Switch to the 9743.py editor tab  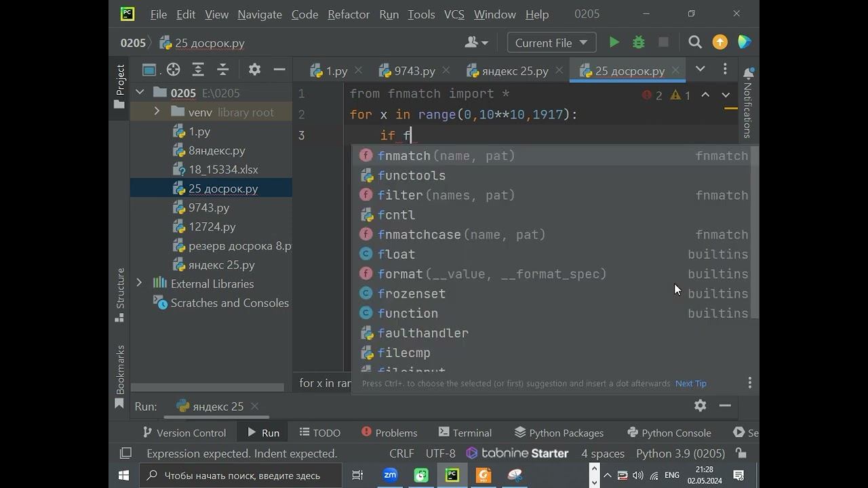point(416,70)
